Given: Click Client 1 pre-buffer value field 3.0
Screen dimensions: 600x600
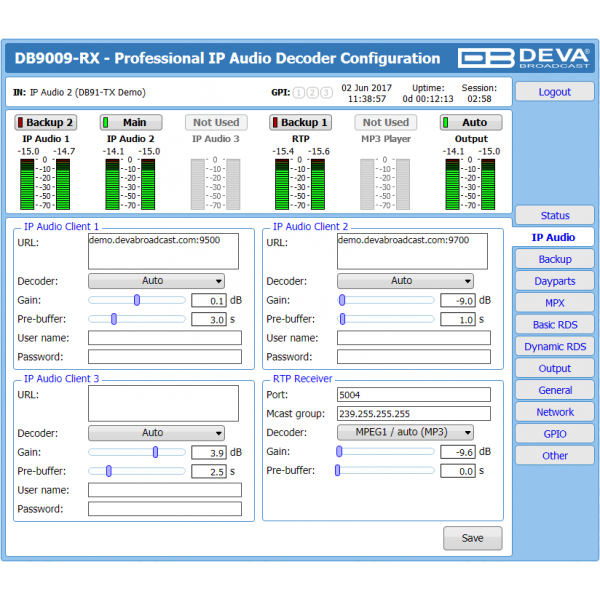Looking at the screenshot, I should click(x=209, y=320).
